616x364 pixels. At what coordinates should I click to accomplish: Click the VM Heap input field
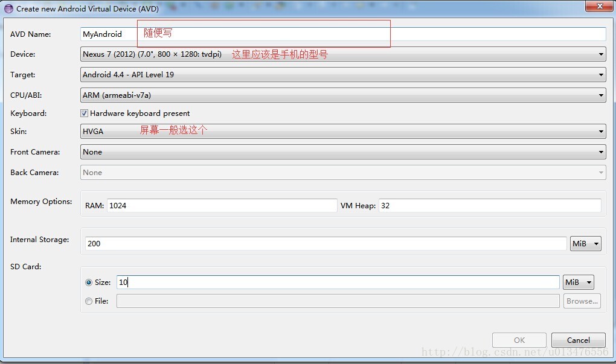[490, 205]
